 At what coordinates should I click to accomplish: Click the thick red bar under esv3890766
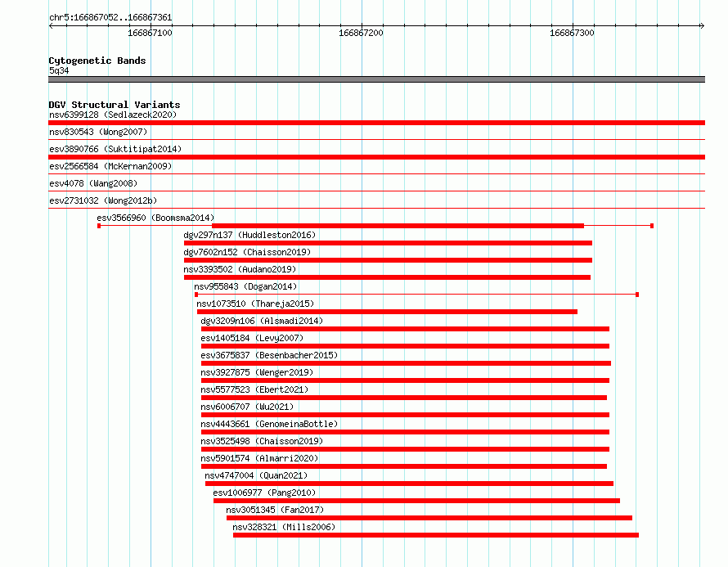[376, 157]
